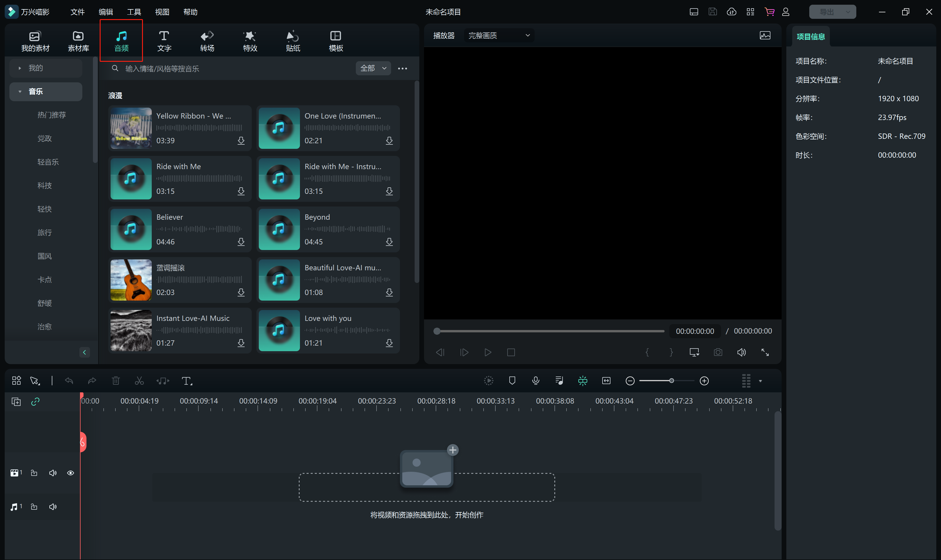
Task: Click the add marker icon in timeline toolbar
Action: [512, 381]
